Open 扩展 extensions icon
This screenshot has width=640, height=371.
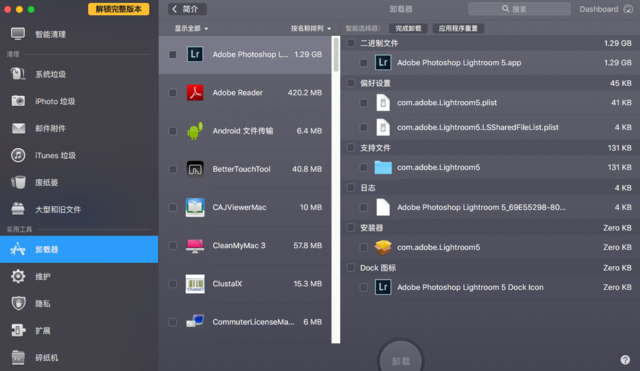coord(18,330)
